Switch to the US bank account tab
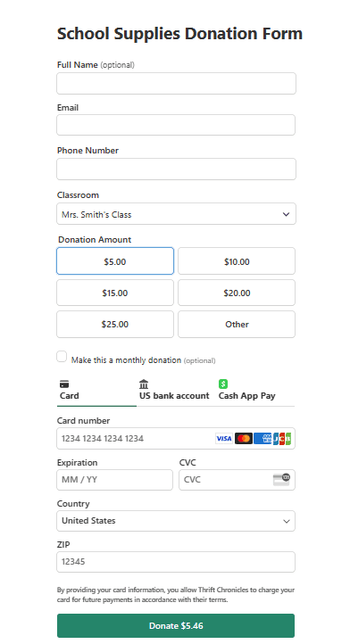350x644 pixels. 174,390
